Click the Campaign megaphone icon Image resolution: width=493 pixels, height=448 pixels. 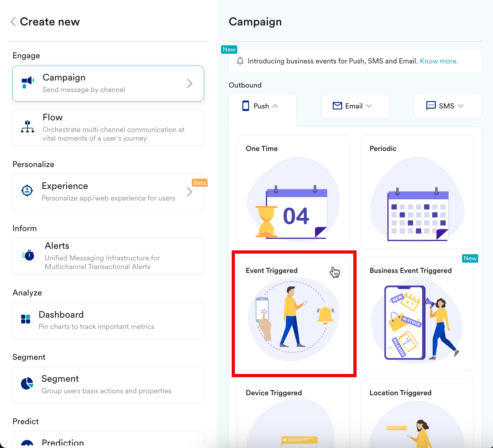point(28,82)
